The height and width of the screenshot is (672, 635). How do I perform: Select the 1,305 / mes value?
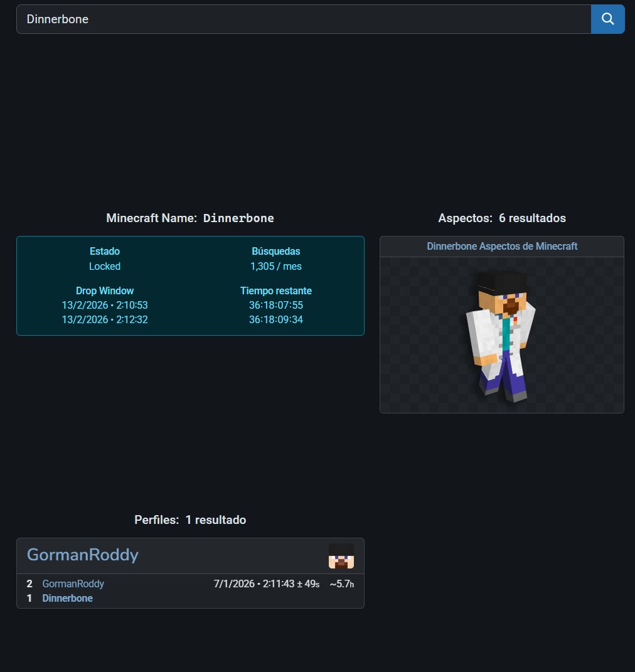(276, 266)
